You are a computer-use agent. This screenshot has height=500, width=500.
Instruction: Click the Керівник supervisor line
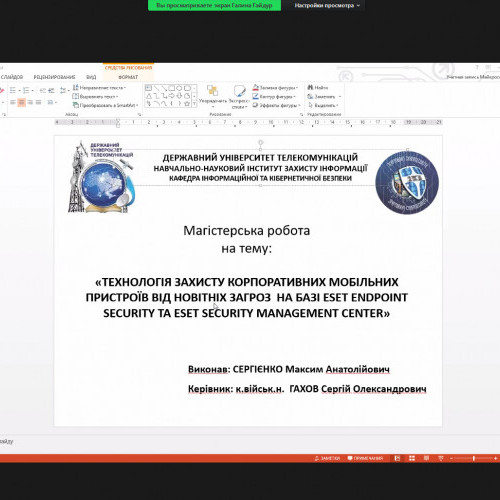(x=307, y=389)
